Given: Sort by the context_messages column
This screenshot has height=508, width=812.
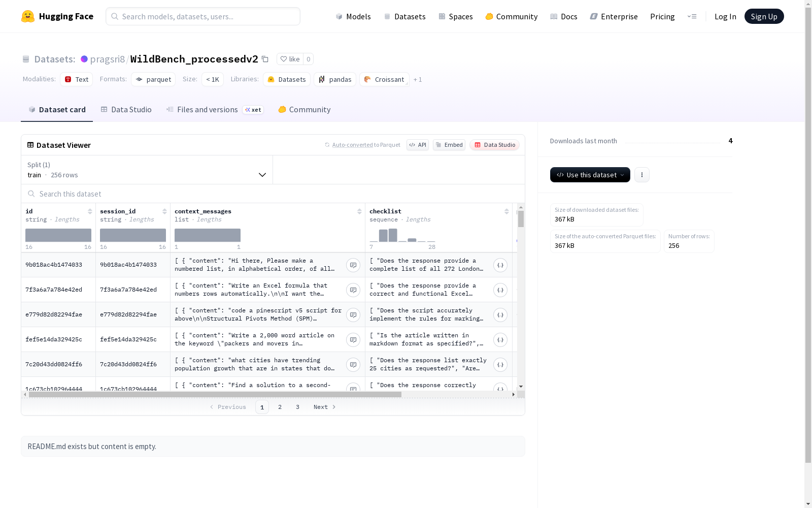Looking at the screenshot, I should pyautogui.click(x=359, y=211).
